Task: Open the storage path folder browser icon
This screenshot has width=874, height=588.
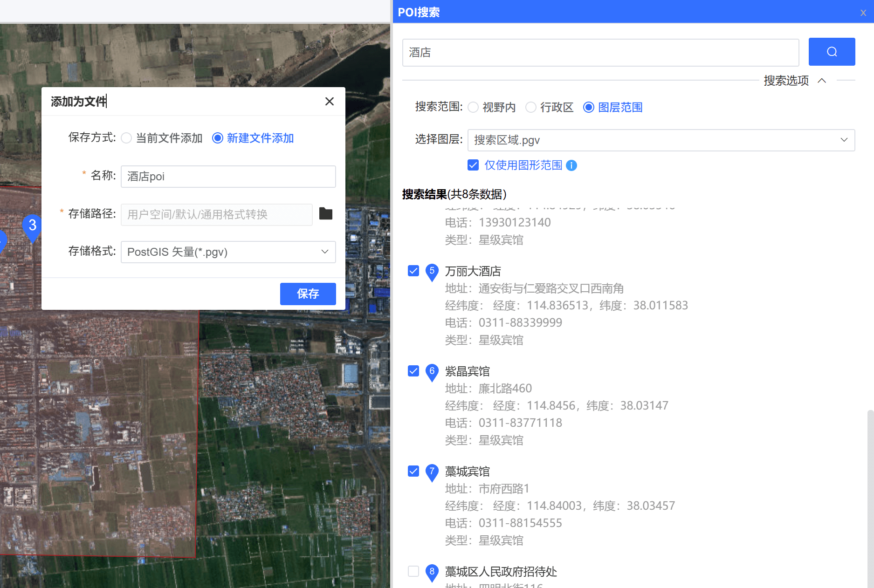Action: pos(325,214)
